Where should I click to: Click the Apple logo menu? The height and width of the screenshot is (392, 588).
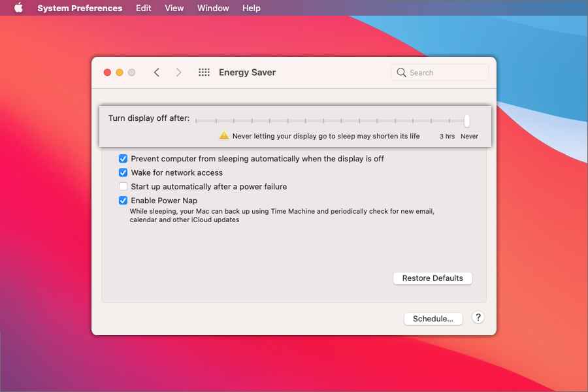pyautogui.click(x=18, y=8)
